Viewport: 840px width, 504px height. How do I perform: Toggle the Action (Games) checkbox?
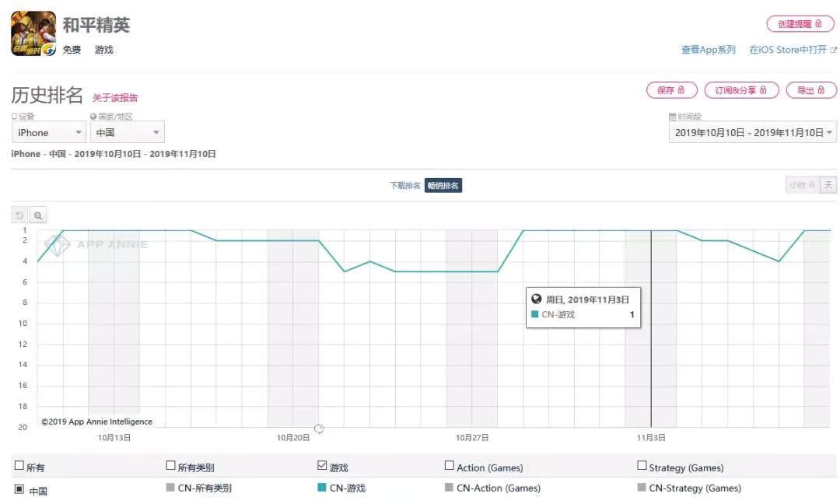click(x=450, y=465)
